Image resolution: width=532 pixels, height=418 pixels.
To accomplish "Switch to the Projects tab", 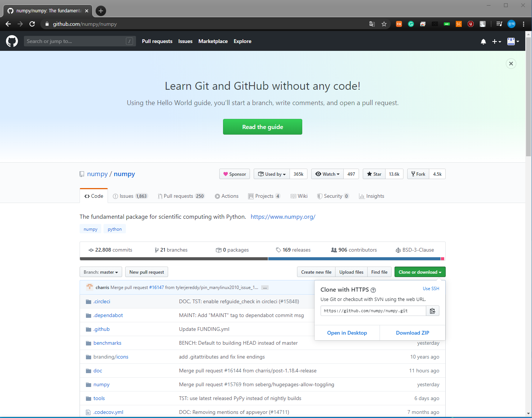I will coord(264,196).
